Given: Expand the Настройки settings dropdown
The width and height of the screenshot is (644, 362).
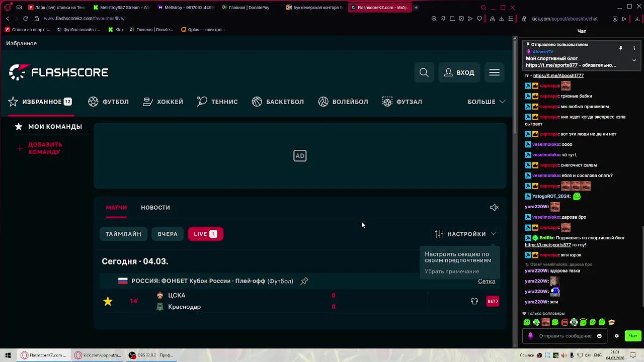Looking at the screenshot, I should coord(466,234).
